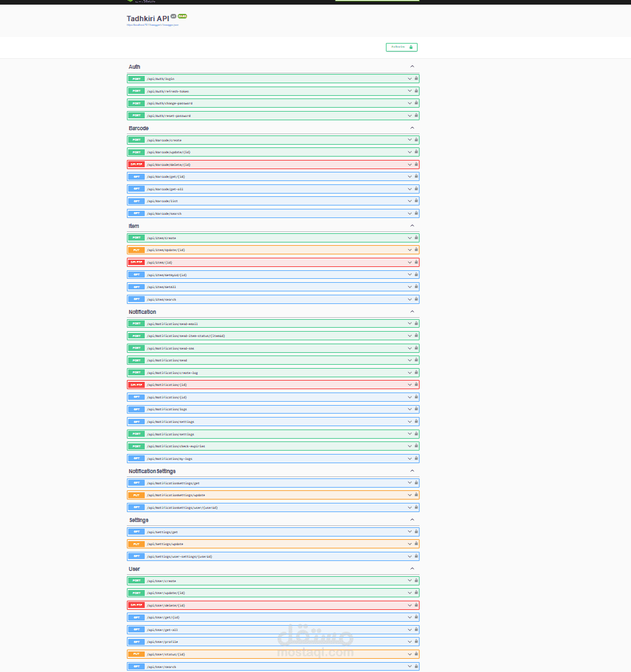Viewport: 631px width, 672px height.
Task: Click GET /api/Notification/{id} path text
Action: (x=167, y=397)
